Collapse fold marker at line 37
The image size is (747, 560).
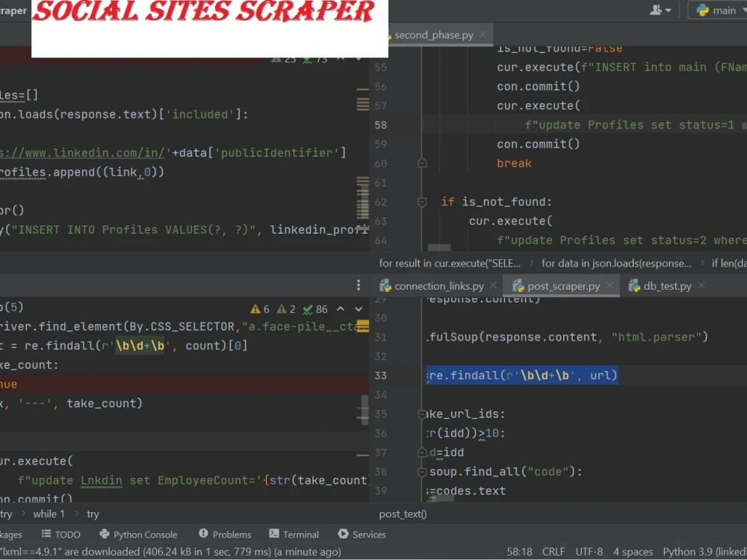(x=421, y=452)
